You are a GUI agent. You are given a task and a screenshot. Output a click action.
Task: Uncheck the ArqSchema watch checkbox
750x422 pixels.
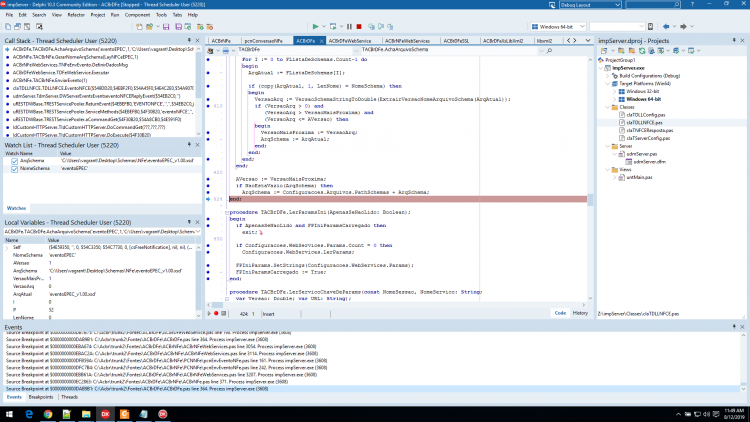(14, 161)
